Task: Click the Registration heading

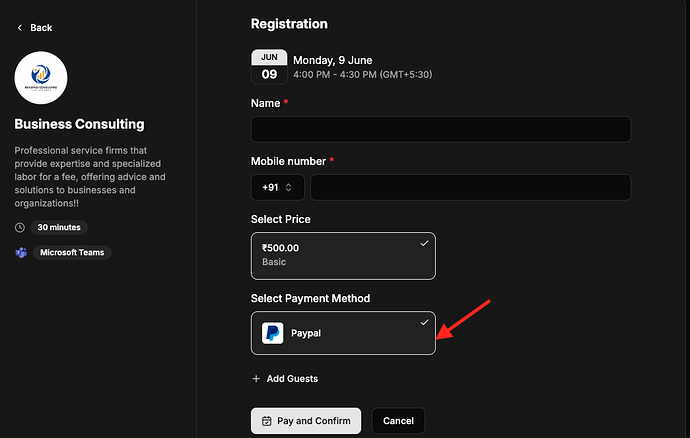Action: click(x=289, y=24)
